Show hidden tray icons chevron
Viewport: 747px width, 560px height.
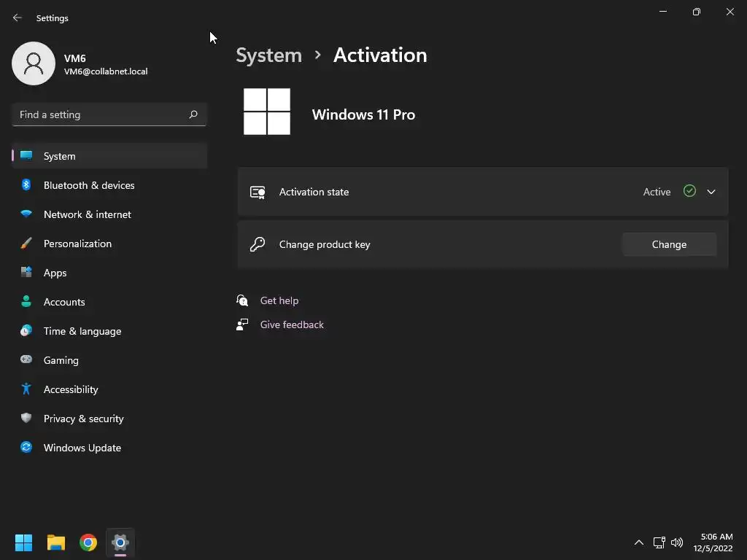639,542
